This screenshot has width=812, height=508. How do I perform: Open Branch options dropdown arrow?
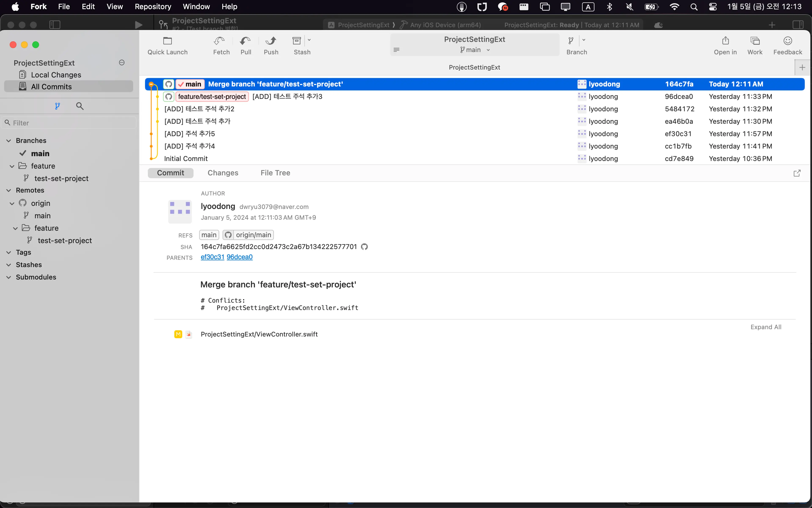(584, 40)
